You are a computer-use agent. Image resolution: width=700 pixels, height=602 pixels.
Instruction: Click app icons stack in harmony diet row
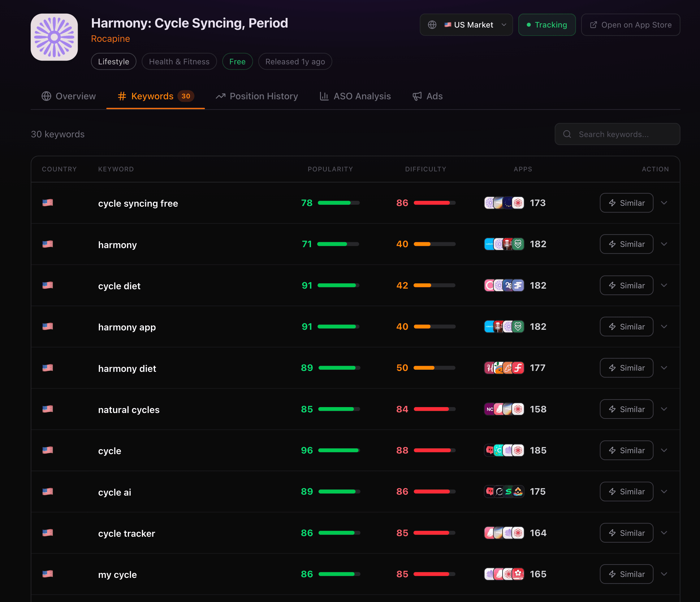click(x=504, y=368)
